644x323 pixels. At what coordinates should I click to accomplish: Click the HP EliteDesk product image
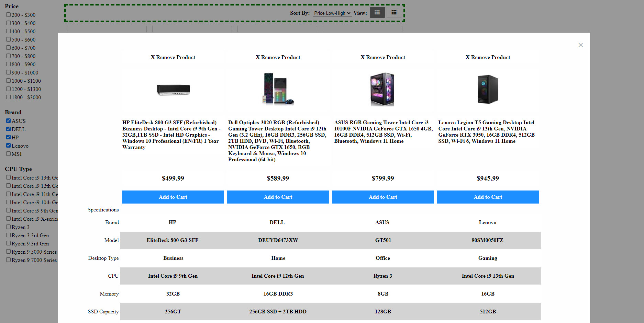tap(173, 90)
